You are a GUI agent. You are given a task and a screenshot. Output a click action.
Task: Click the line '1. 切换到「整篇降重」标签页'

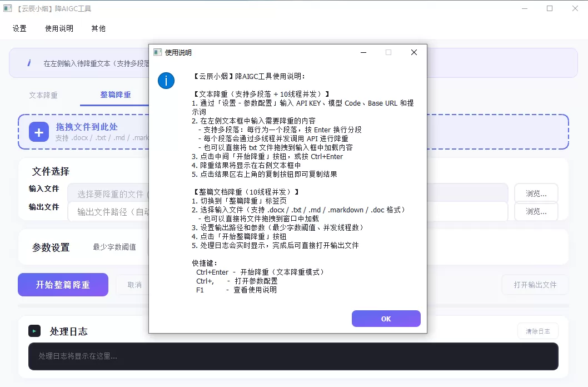(239, 201)
